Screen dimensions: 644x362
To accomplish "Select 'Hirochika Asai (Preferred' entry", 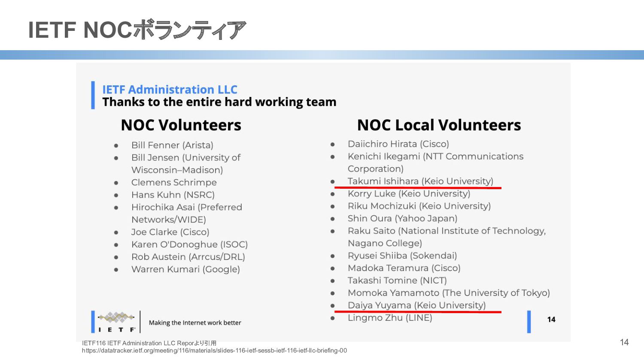I will (x=187, y=208).
